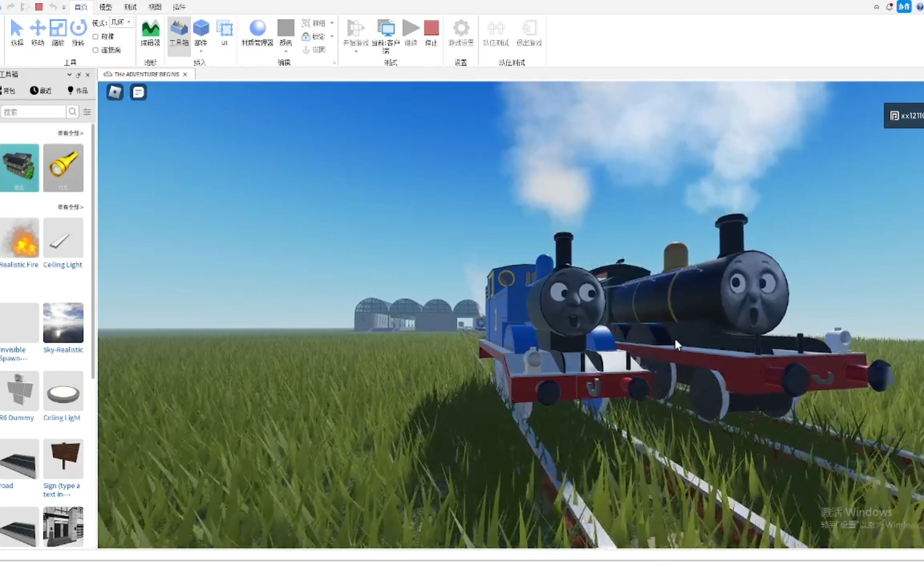The image size is (924, 578).
Task: Click the undo arrow in quick access bar
Action: 53,7
